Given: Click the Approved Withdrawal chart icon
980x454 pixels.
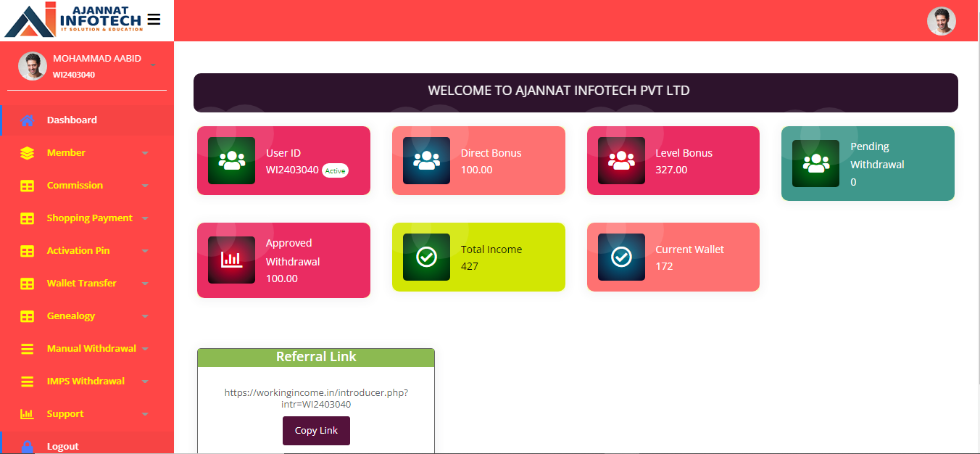Looking at the screenshot, I should click(231, 260).
